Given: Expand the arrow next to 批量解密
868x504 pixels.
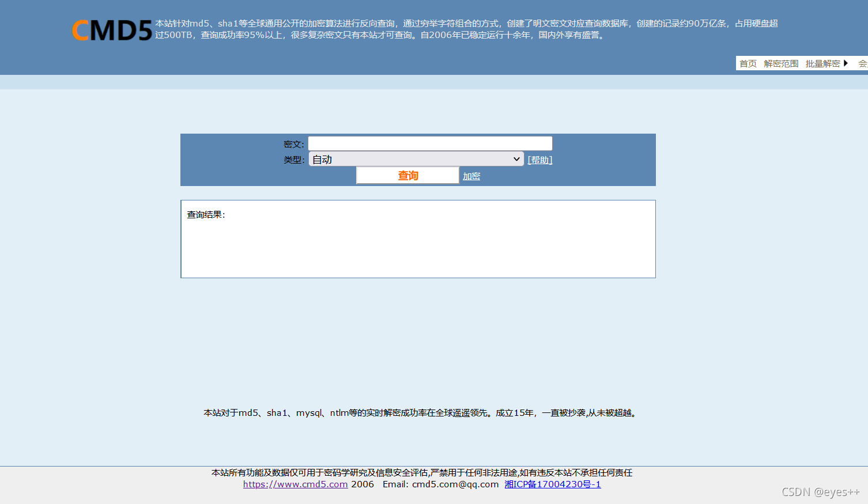Looking at the screenshot, I should pos(846,63).
